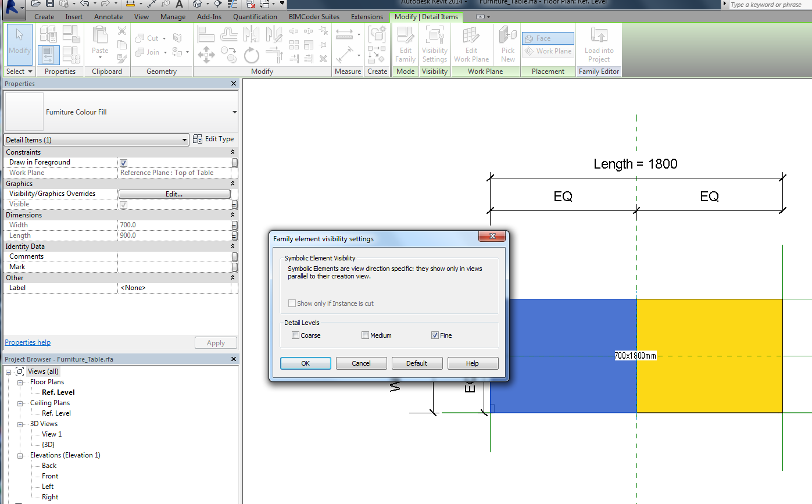Click the Undo arrow in quick access toolbar

tap(85, 4)
